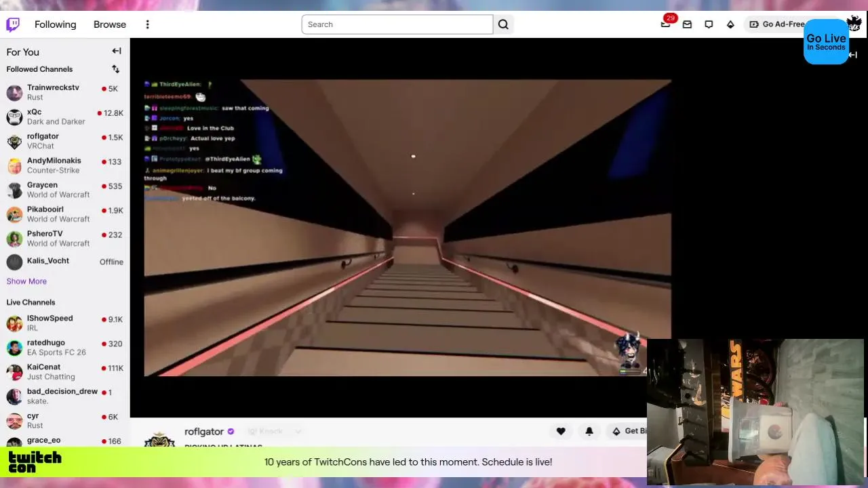This screenshot has height=488, width=868.
Task: Click IShowSpeed avatar icon
Action: click(14, 324)
